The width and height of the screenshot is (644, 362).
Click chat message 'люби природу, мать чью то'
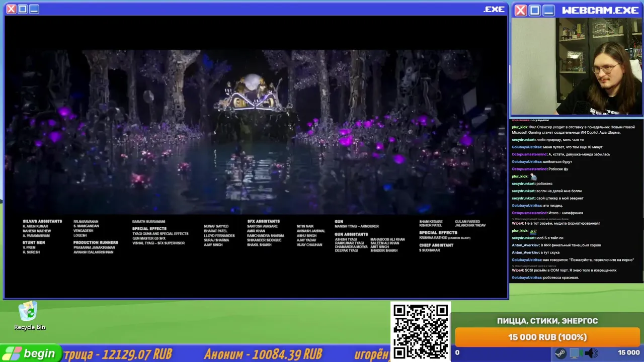[x=548, y=140]
